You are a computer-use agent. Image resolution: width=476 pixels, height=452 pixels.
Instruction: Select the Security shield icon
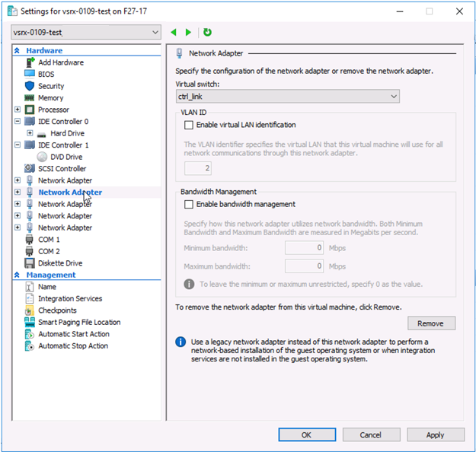(30, 86)
